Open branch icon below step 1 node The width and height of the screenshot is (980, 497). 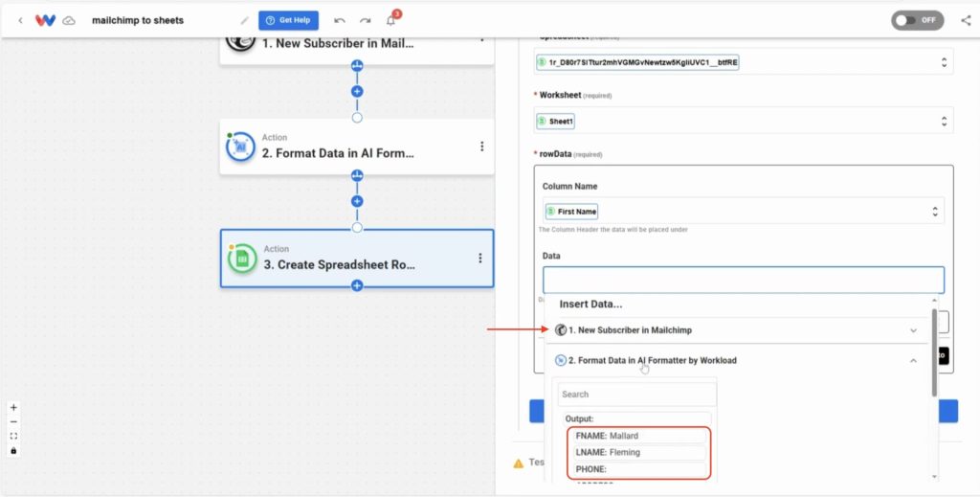pyautogui.click(x=357, y=66)
